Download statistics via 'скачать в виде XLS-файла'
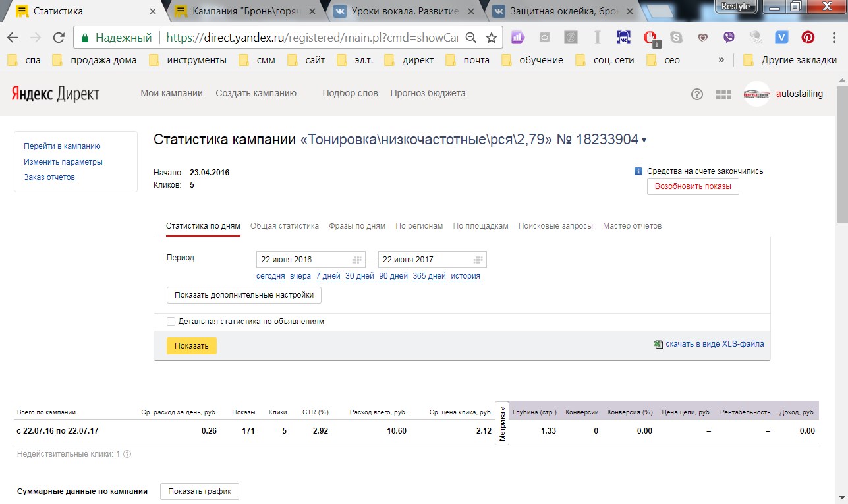Viewport: 848px width, 504px height. tap(715, 344)
